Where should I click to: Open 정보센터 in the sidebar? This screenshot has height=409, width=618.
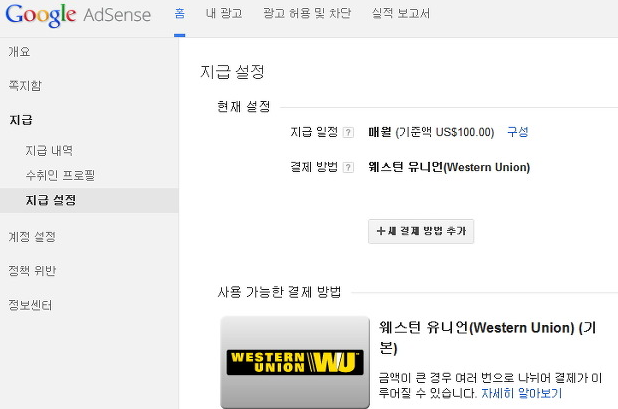coord(30,305)
